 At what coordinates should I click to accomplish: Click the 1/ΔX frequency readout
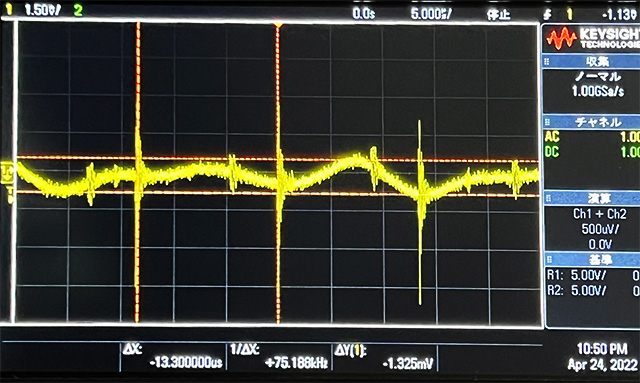tap(296, 363)
